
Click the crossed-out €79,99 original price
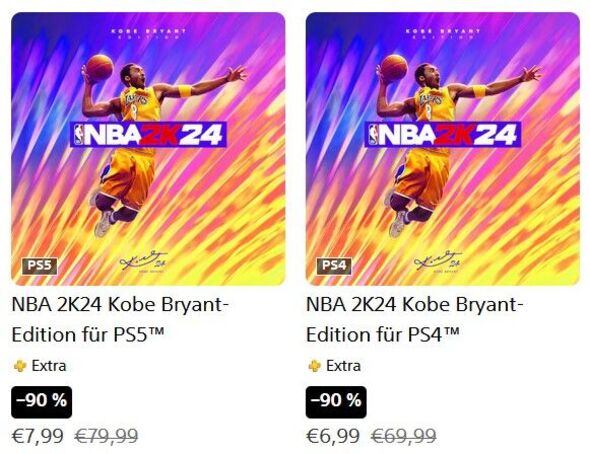[x=106, y=436]
